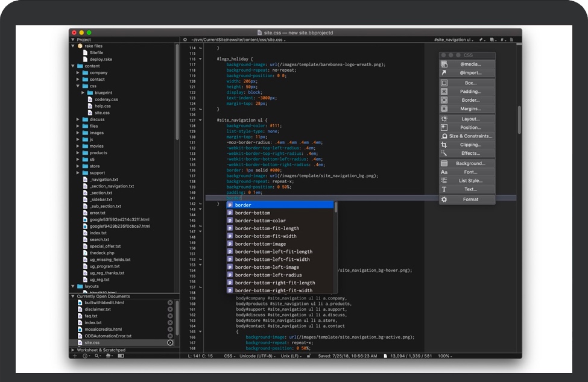This screenshot has height=382, width=588.
Task: Open help.css in the project tree
Action: 103,106
